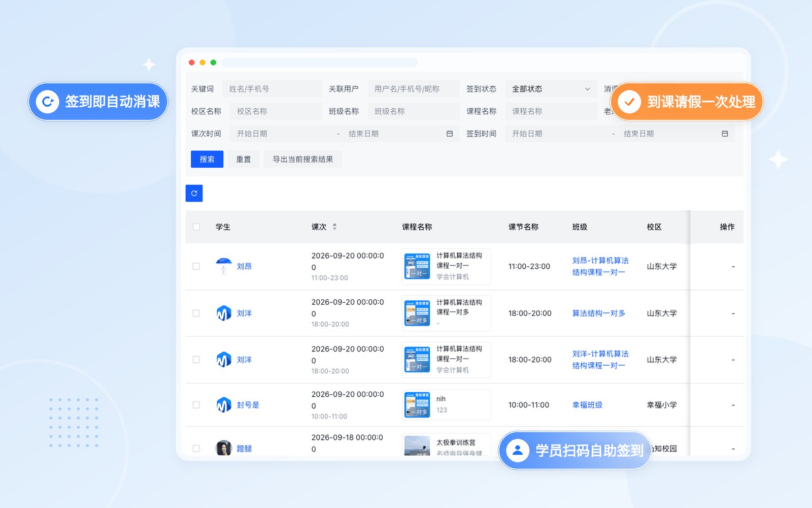
Task: Check the row for 封号是
Action: pos(196,405)
